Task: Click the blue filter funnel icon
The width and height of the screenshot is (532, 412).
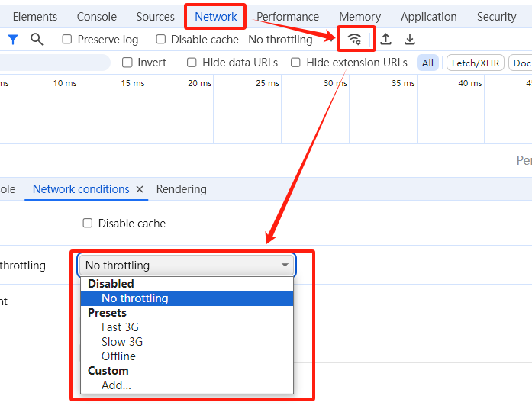Action: click(x=13, y=40)
